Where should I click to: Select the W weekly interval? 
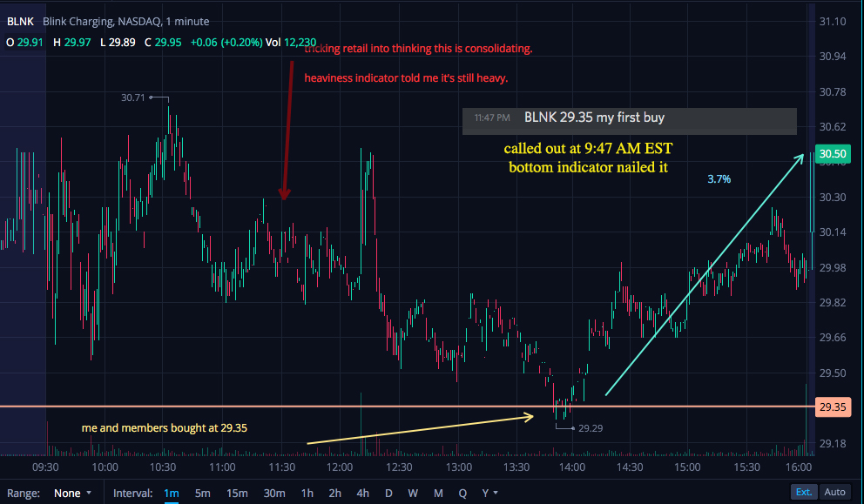pos(413,493)
